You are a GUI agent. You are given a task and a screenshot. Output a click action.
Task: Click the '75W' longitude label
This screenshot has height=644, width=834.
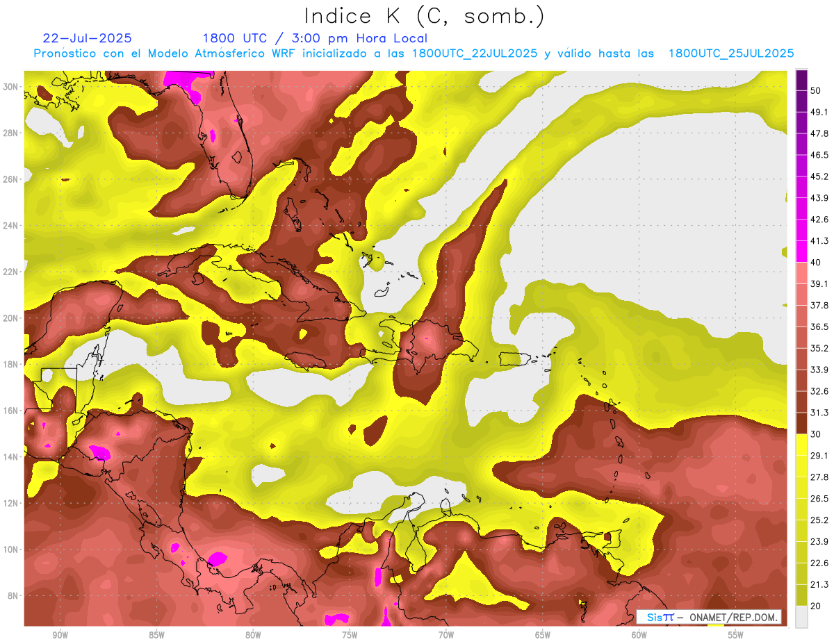[350, 635]
